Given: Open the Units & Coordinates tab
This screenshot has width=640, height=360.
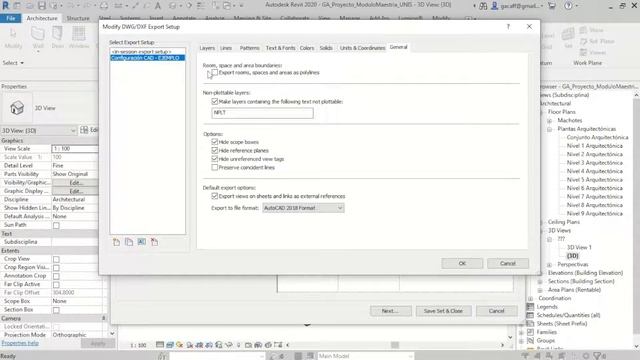Looking at the screenshot, I should [x=362, y=48].
